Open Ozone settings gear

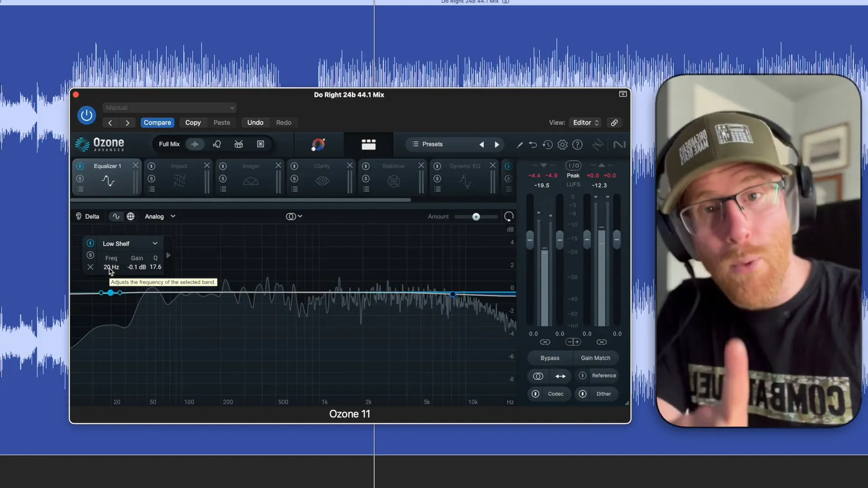[562, 145]
